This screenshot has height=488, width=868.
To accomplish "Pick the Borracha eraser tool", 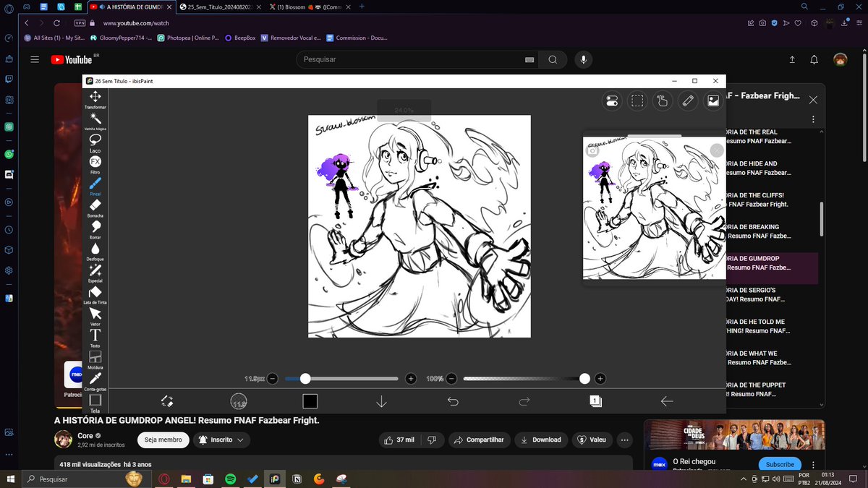I will pyautogui.click(x=95, y=207).
